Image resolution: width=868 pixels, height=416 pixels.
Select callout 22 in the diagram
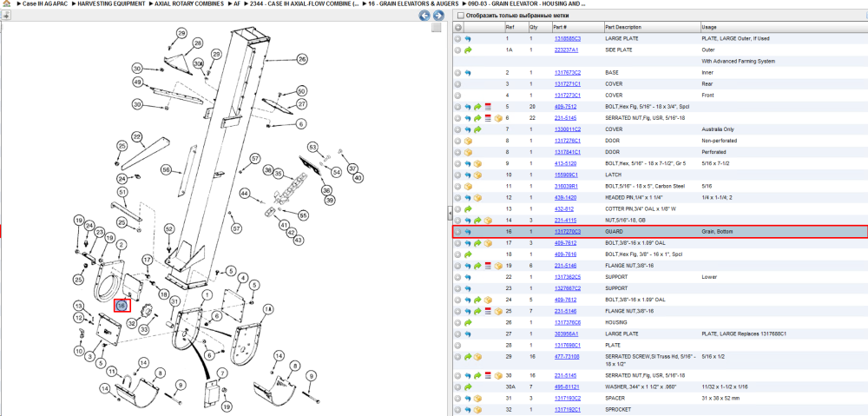click(x=137, y=136)
